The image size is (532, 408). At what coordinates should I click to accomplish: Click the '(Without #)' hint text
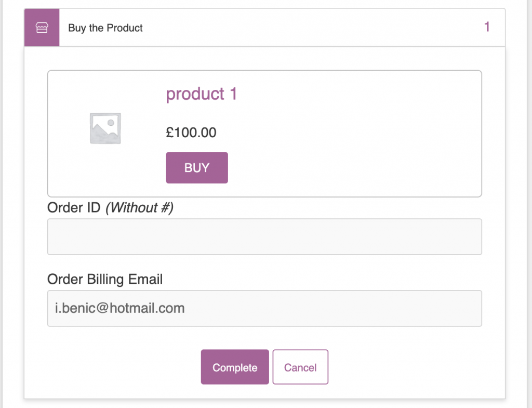[139, 207]
